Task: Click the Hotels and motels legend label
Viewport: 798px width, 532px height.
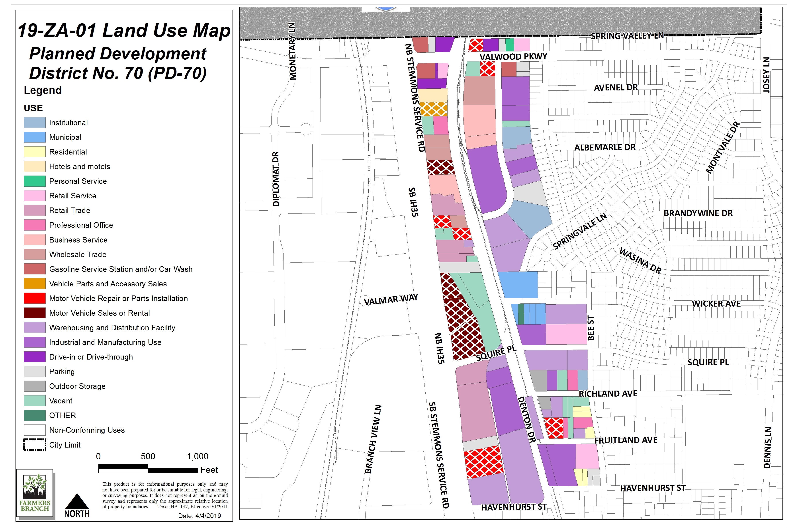Action: 80,167
